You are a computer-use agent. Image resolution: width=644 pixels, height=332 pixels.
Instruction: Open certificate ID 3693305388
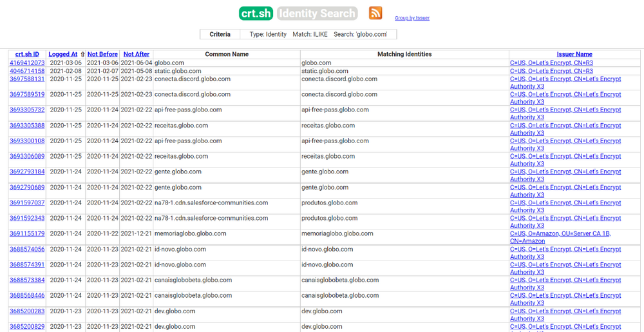[x=27, y=125]
